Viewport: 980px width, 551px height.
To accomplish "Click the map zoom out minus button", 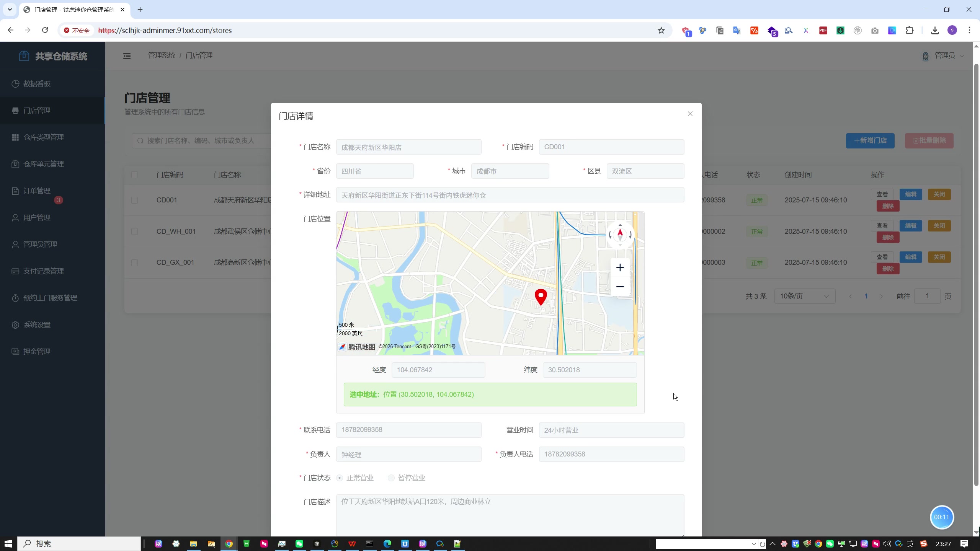I will [x=620, y=287].
